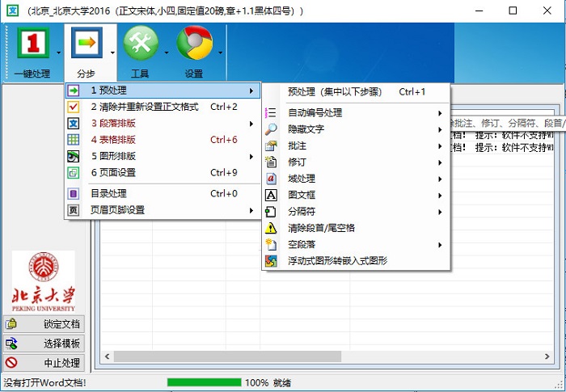Open dropdown arrow next to 工具
The image size is (566, 392).
coord(167,53)
